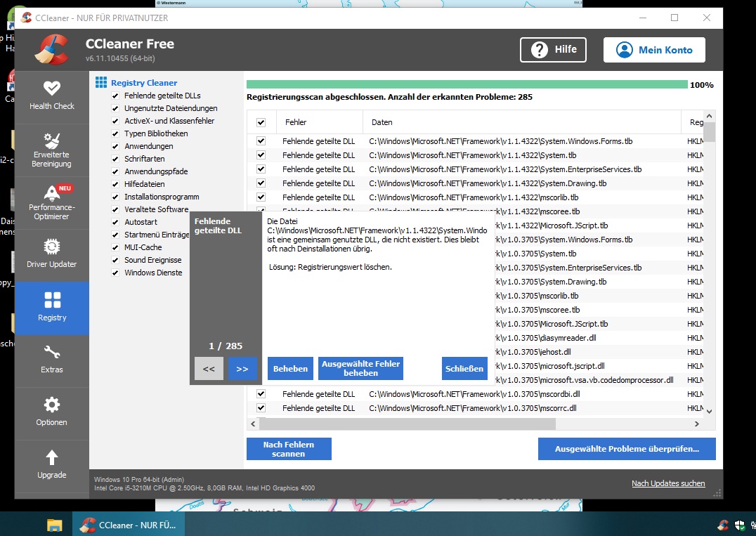The image size is (756, 536).
Task: Click CCleaner taskbar button
Action: pyautogui.click(x=127, y=525)
